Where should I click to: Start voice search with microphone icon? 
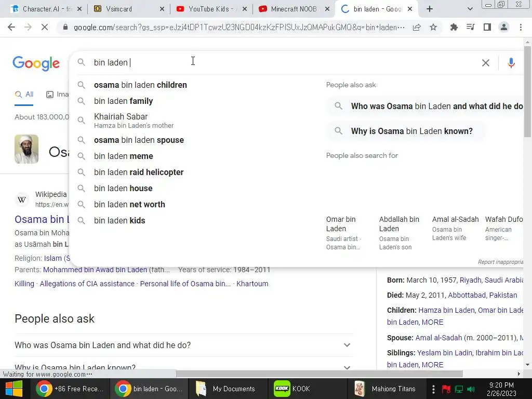click(511, 63)
